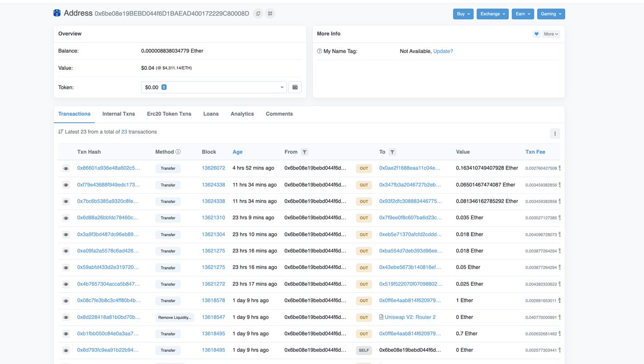The height and width of the screenshot is (364, 644).
Task: Open recipient address 0x0ae2f1688eaa11c04e
Action: (410, 168)
